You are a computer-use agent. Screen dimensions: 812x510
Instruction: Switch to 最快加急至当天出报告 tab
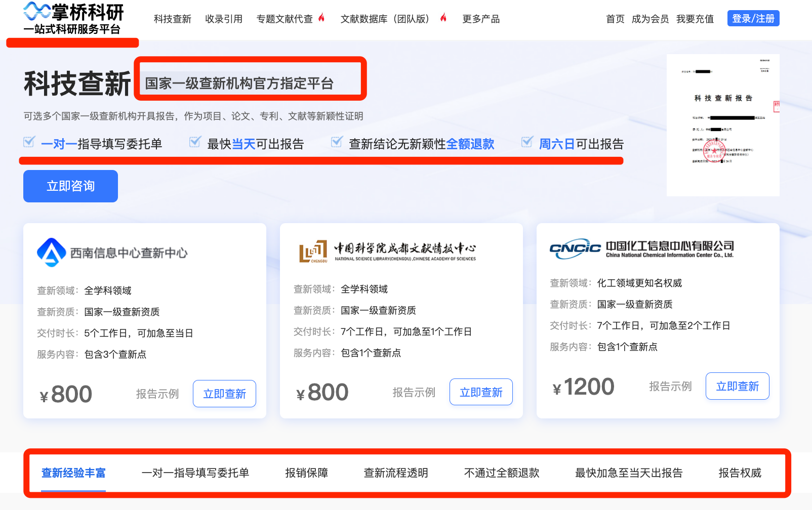[x=629, y=473]
